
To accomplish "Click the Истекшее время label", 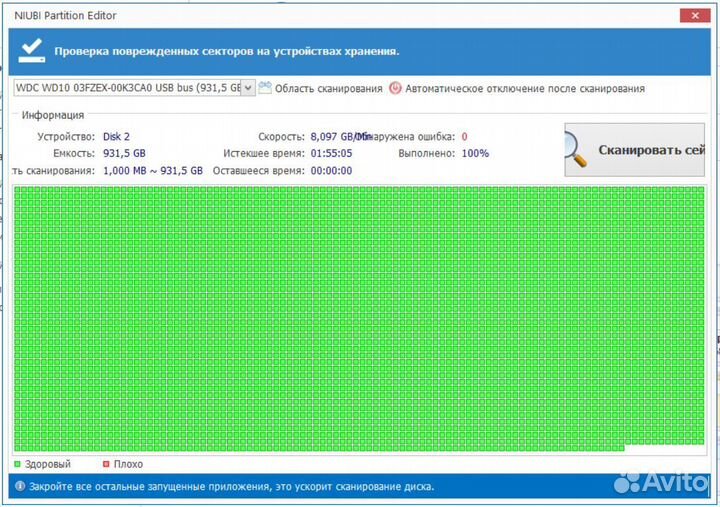I will click(x=264, y=153).
